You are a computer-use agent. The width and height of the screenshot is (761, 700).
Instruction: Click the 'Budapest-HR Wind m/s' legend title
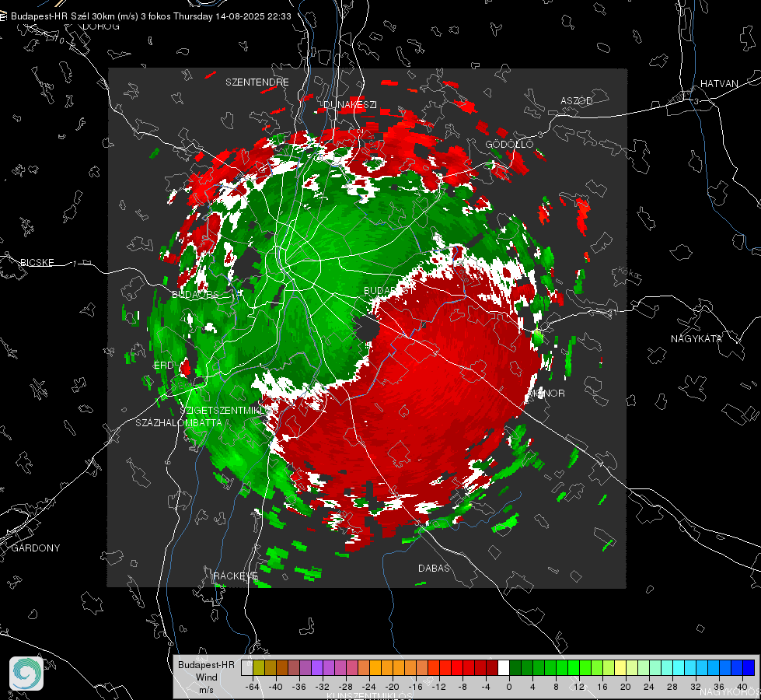tap(206, 677)
